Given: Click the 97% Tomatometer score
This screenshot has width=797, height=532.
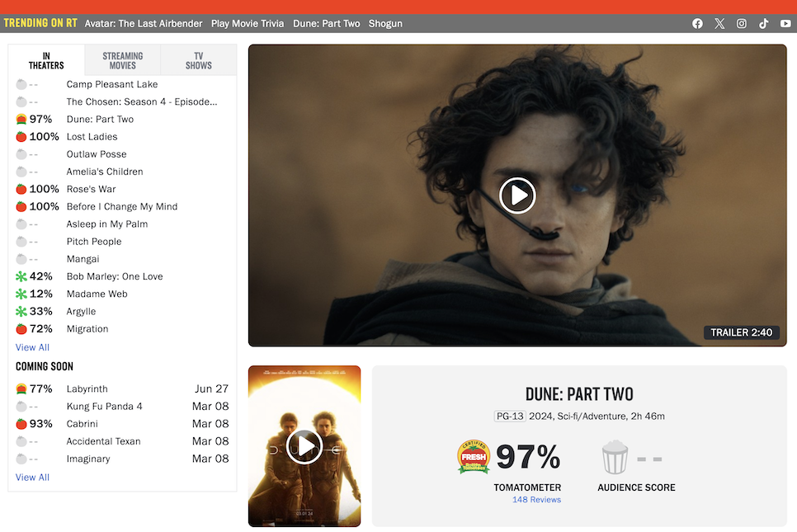Looking at the screenshot, I should pos(528,457).
